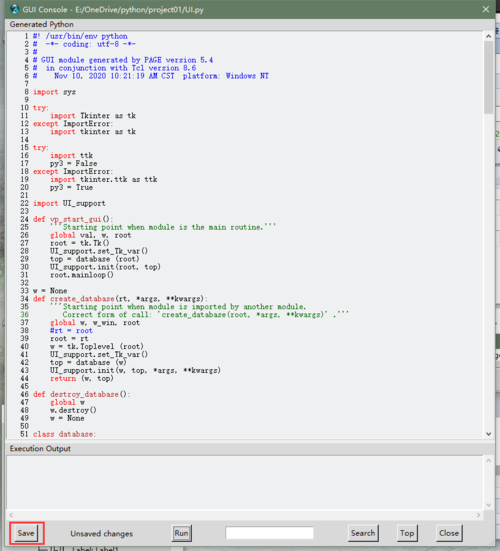Click the code pane scroll up arrow
The height and width of the screenshot is (551, 500).
(x=488, y=36)
